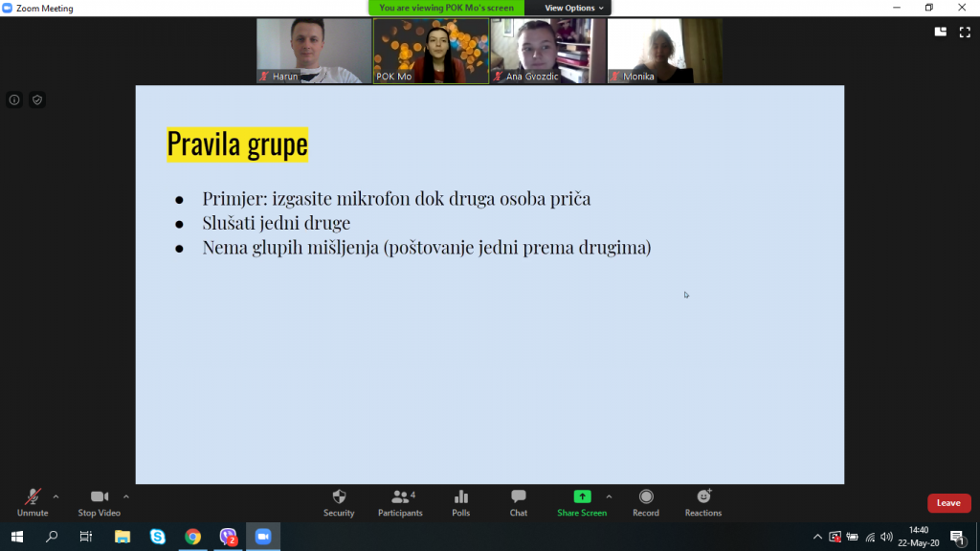
Task: Open the Security shield icon
Action: coord(339,497)
